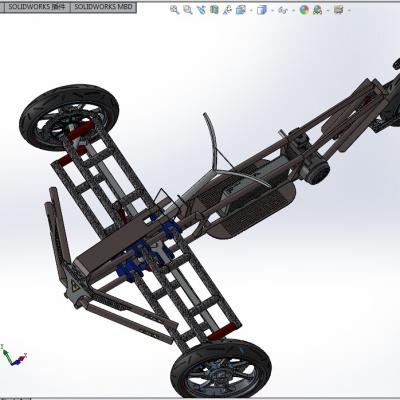Click the Zoom to Fit icon
Image resolution: width=400 pixels, height=400 pixels.
[x=174, y=10]
